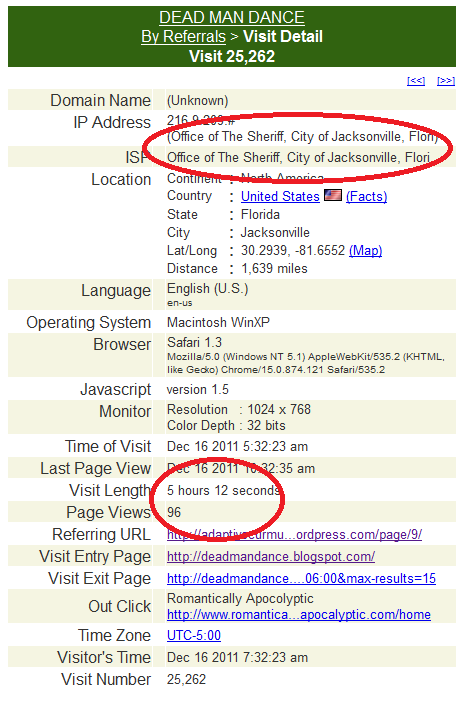Select the 'Visit 25,262' heading text
The width and height of the screenshot is (468, 710).
(x=232, y=57)
